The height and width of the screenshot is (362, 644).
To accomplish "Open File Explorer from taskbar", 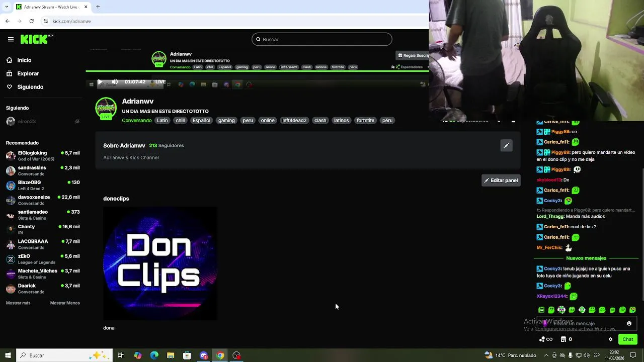I will pyautogui.click(x=171, y=355).
